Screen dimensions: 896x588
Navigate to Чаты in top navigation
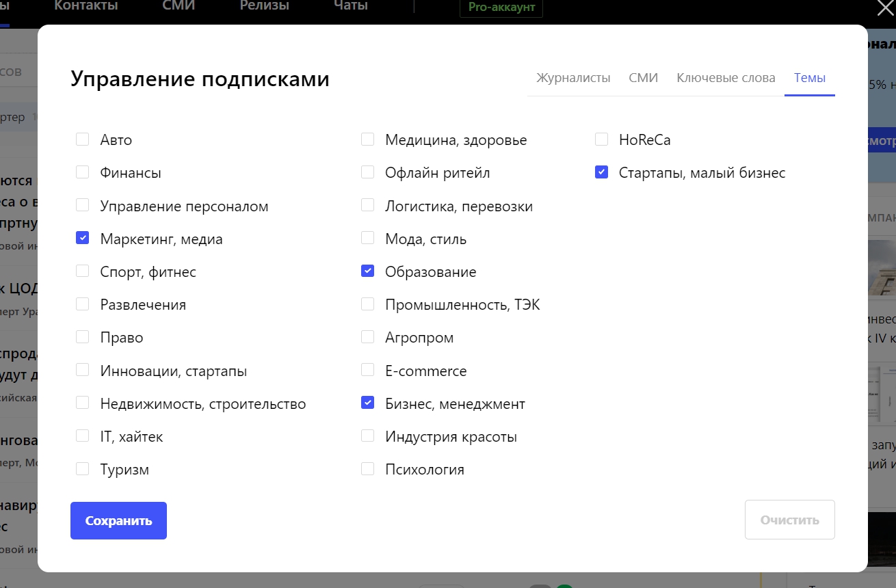350,6
